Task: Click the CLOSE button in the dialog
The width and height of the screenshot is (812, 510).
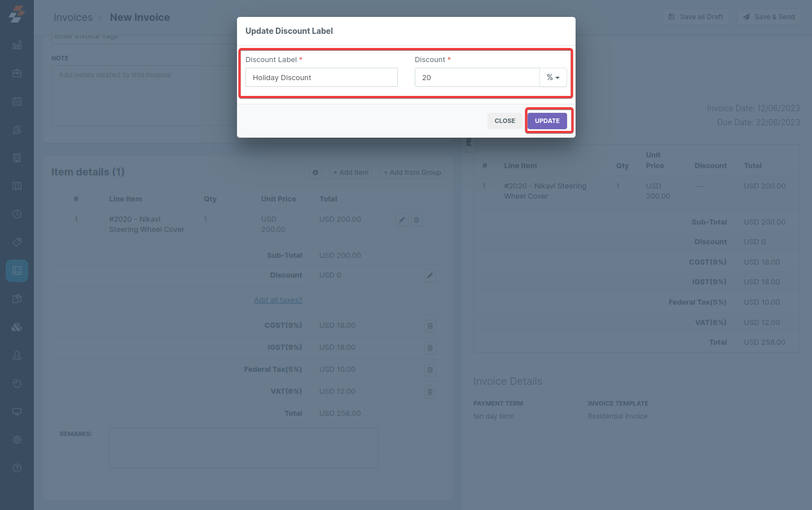Action: (x=505, y=121)
